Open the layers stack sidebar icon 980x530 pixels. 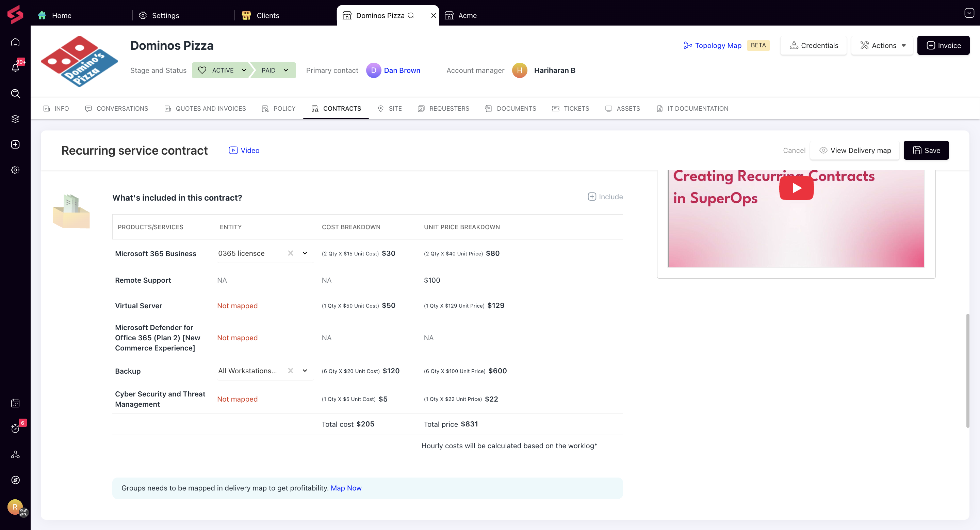[x=15, y=119]
